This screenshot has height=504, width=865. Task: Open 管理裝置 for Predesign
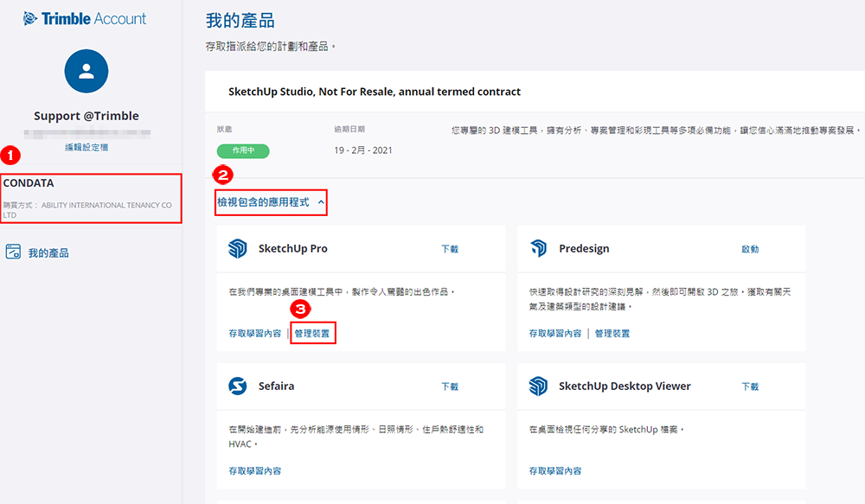612,333
